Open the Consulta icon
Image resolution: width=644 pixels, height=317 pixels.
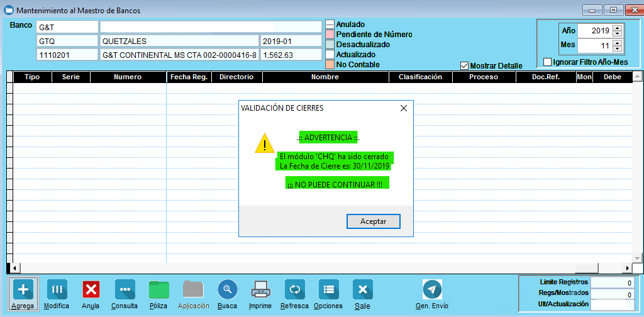click(x=125, y=289)
